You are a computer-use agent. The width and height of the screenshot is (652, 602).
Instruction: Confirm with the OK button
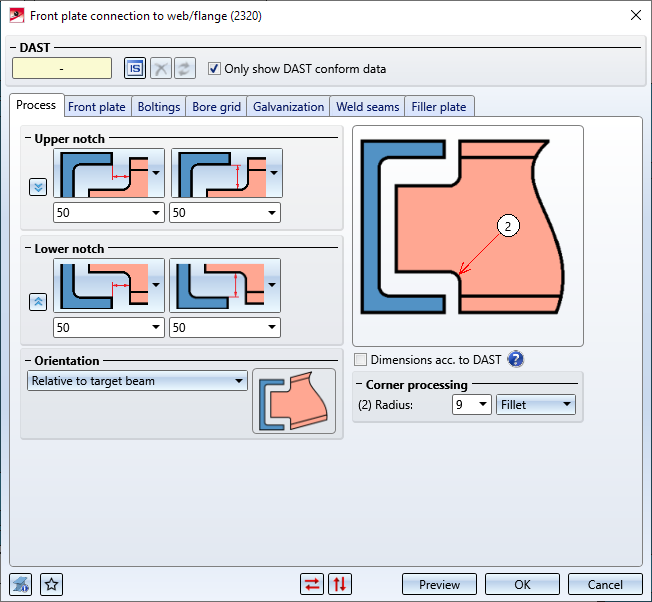point(522,584)
